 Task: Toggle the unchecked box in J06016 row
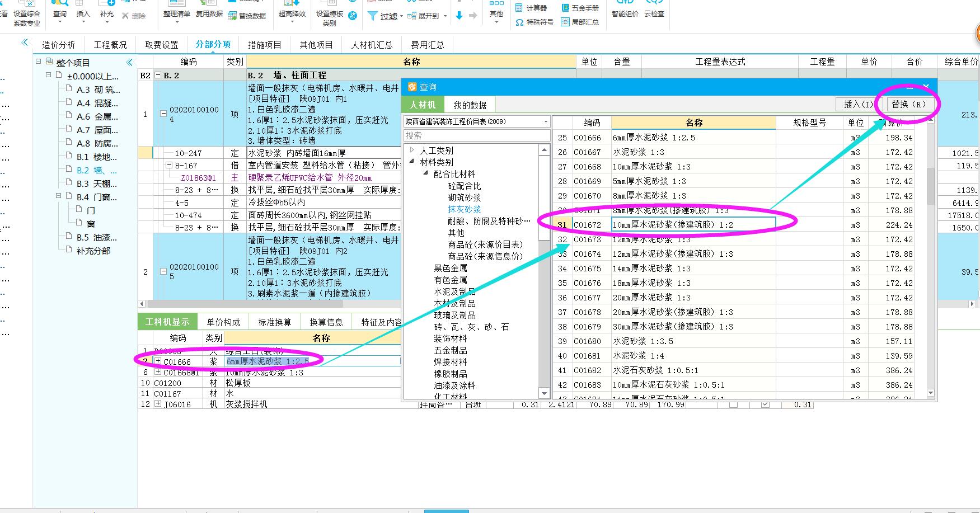[733, 404]
